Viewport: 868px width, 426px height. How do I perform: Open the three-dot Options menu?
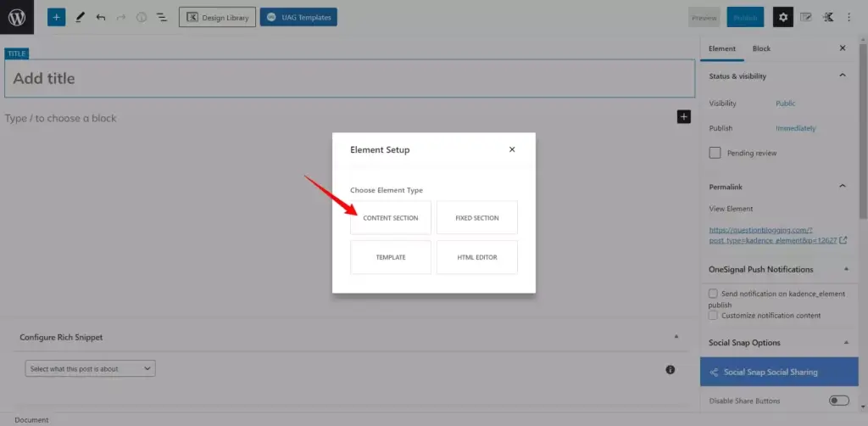(x=849, y=17)
